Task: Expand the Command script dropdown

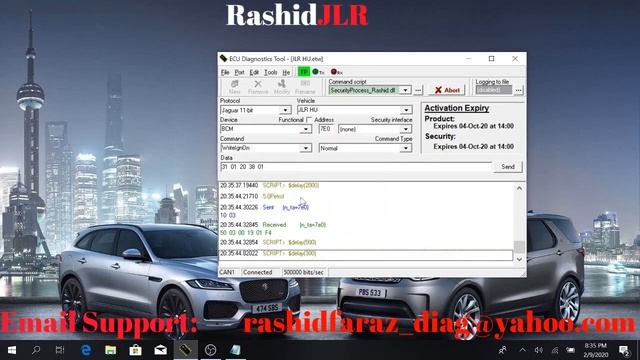Action: [x=405, y=90]
